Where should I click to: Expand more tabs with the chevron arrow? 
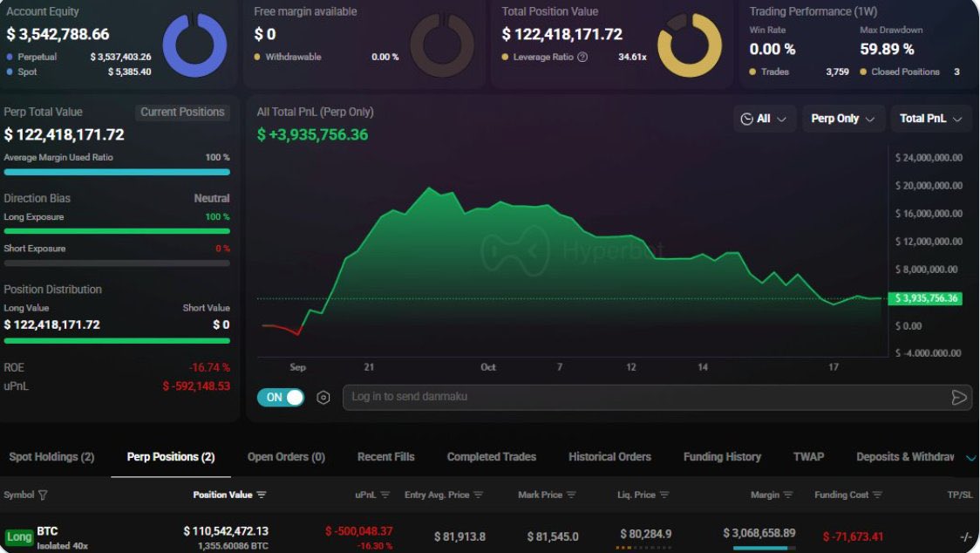[970, 458]
